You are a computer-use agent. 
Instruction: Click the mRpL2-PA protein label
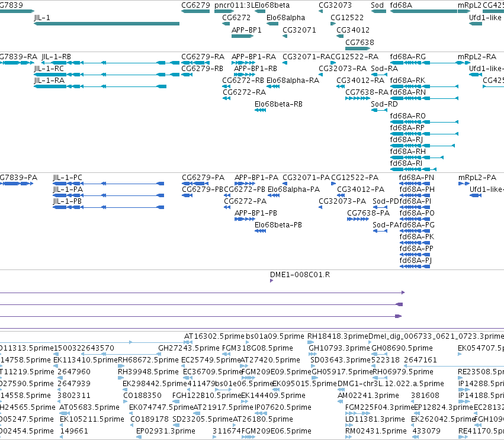click(477, 178)
